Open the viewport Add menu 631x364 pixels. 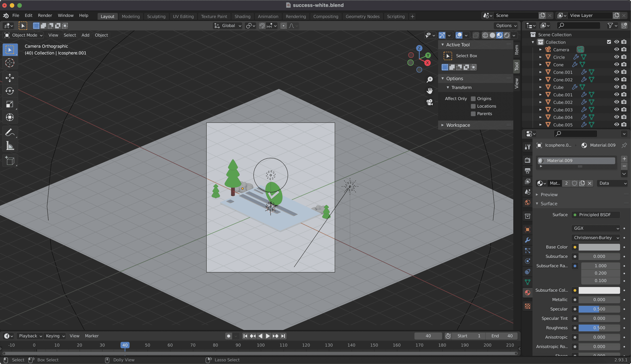point(85,35)
